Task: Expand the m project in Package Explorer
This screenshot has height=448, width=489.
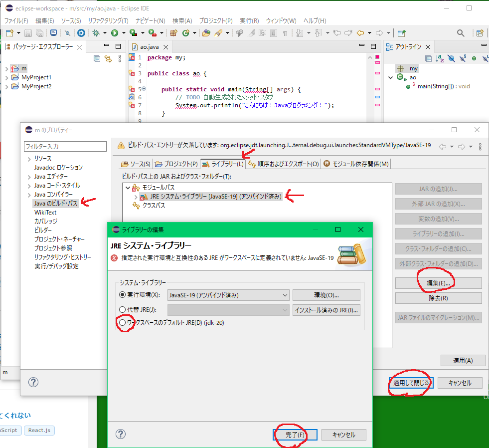Action: [x=6, y=68]
